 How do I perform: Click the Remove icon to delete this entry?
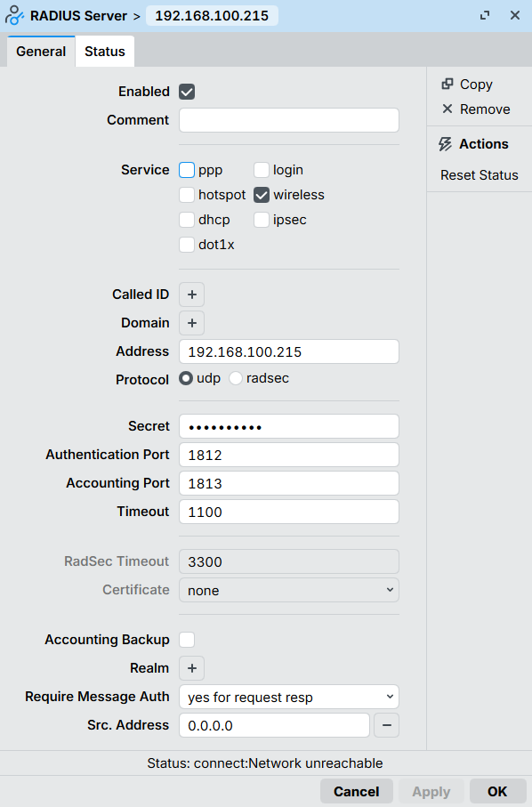tap(447, 109)
